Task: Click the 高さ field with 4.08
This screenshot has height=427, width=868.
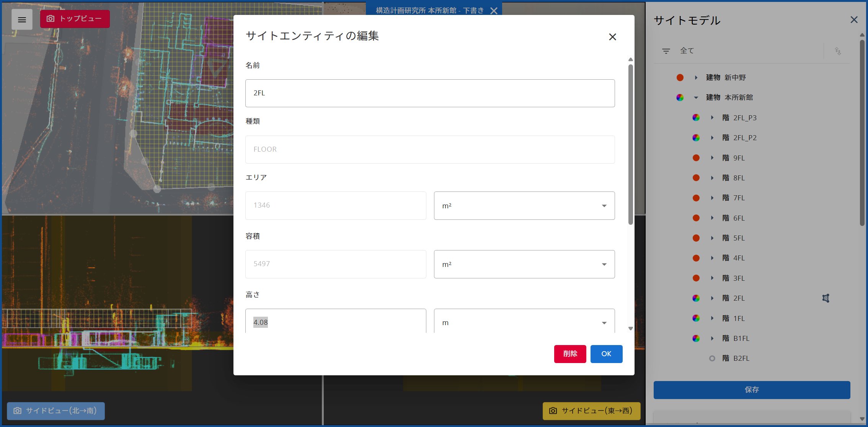Action: click(x=336, y=322)
